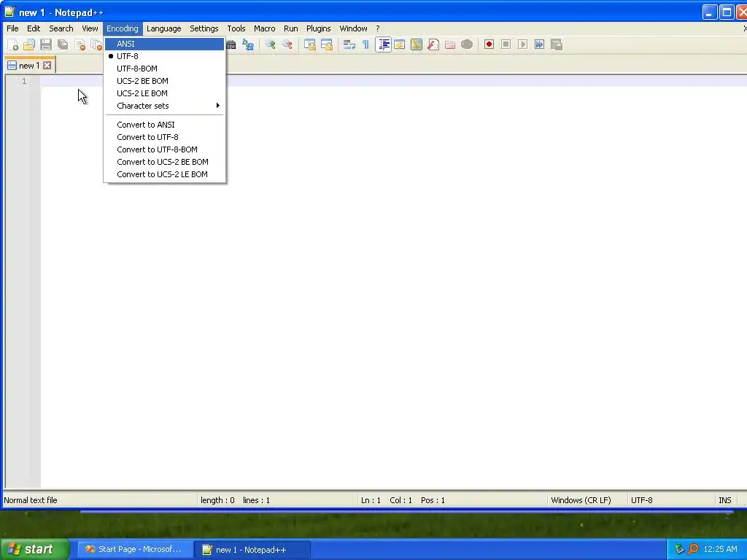Viewport: 747px width, 560px height.
Task: Open the File menu
Action: pyautogui.click(x=12, y=28)
